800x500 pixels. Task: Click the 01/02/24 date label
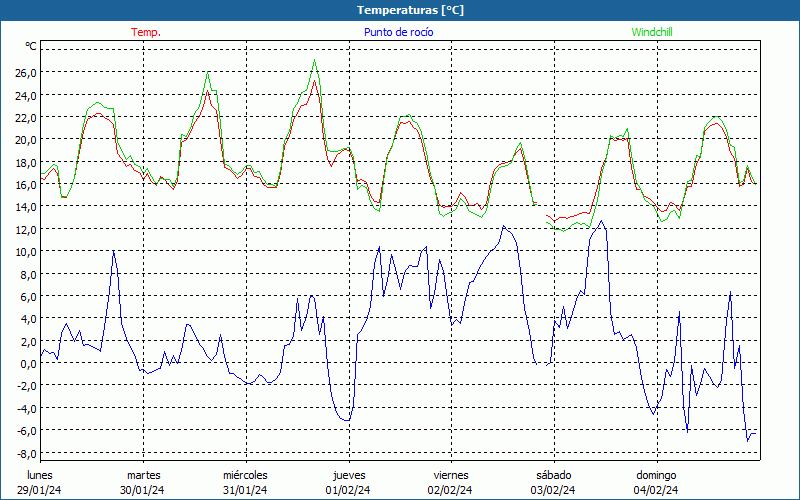click(348, 490)
